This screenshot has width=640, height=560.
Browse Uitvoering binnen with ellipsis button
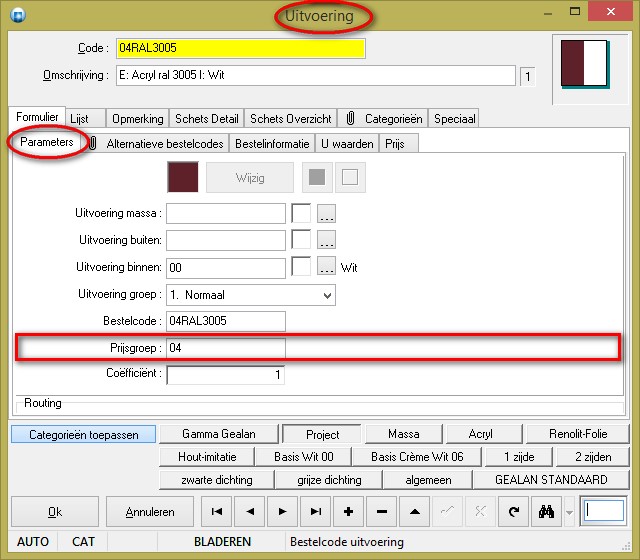[x=327, y=267]
